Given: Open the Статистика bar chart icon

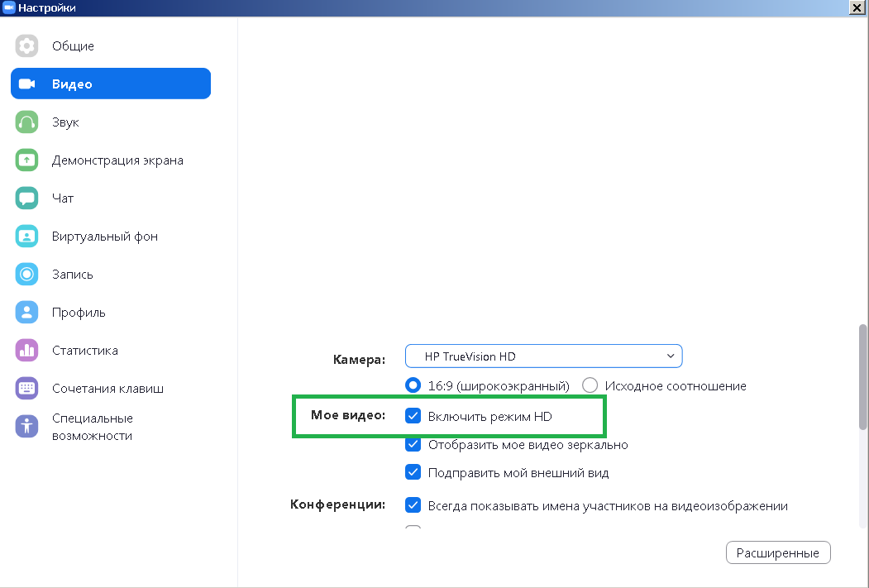Looking at the screenshot, I should tap(27, 351).
